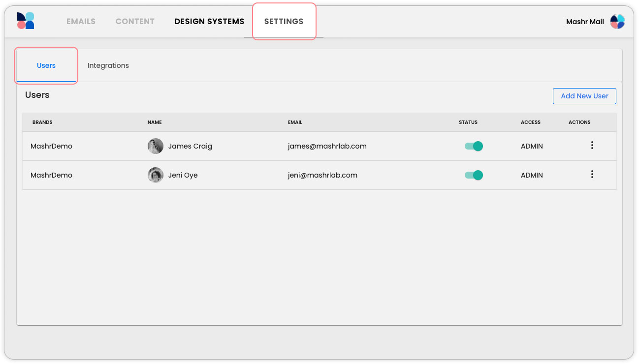Select the Settings navigation tab

pyautogui.click(x=284, y=22)
